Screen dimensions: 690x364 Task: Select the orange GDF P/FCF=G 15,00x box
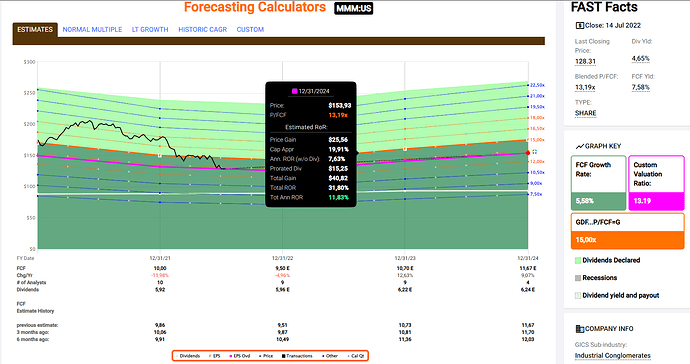[x=628, y=231]
